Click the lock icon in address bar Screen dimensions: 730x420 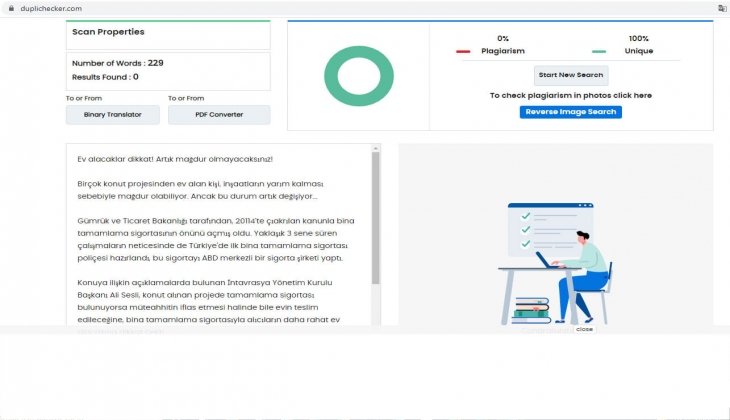click(x=10, y=7)
